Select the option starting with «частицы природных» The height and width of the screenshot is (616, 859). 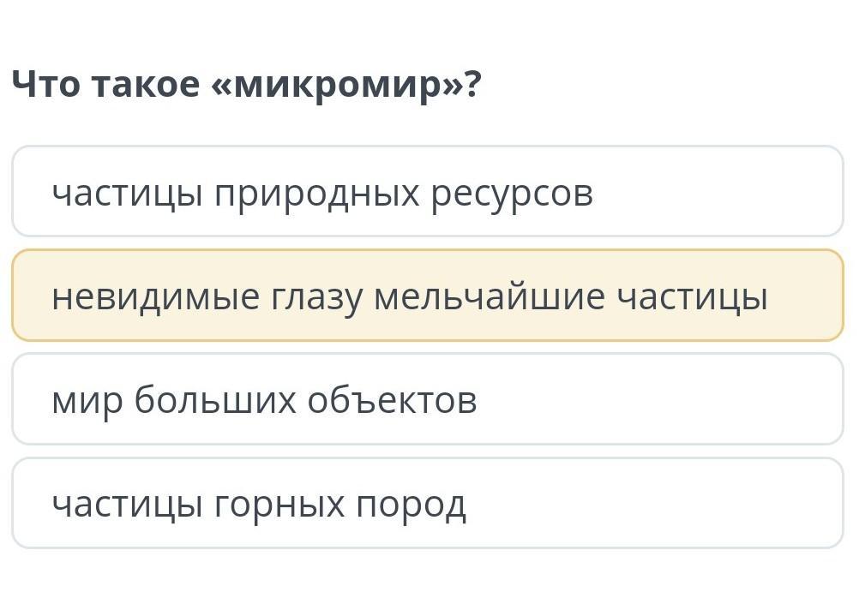[427, 192]
